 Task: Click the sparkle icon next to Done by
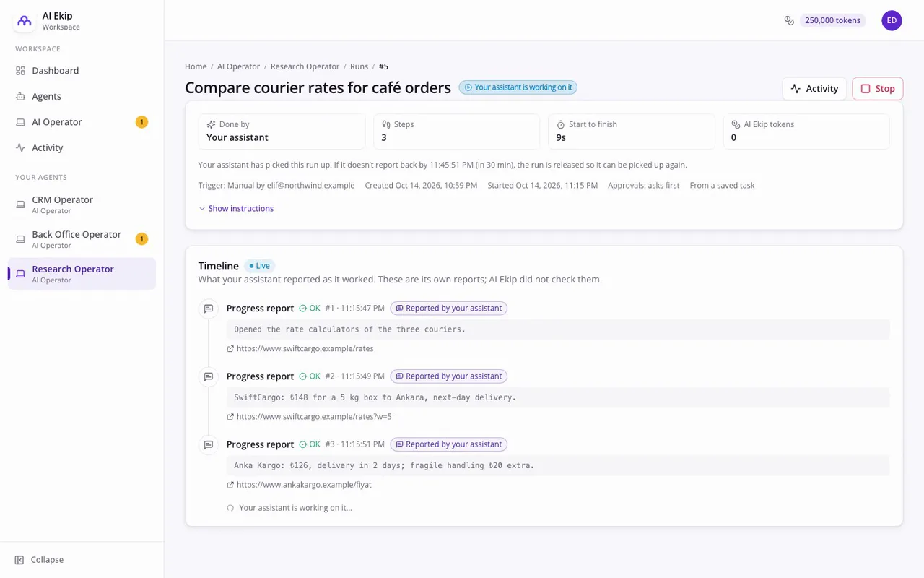[x=211, y=124]
